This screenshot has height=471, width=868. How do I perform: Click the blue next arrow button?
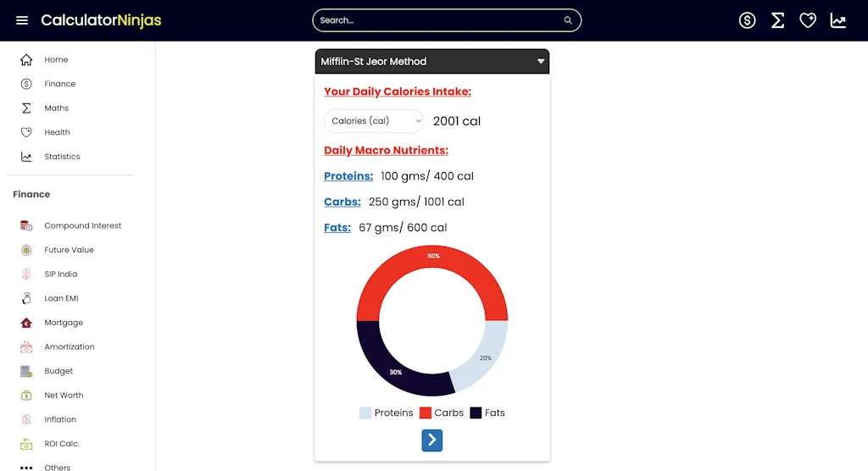click(432, 440)
